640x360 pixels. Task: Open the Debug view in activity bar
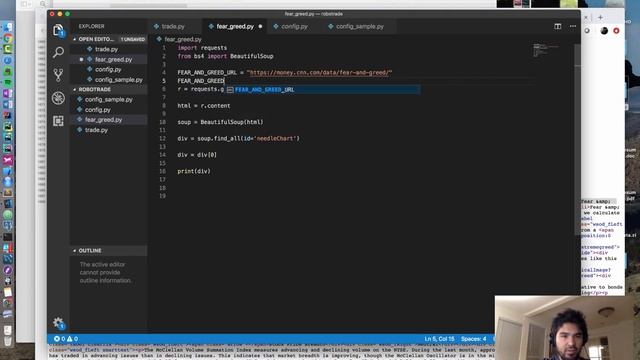[58, 98]
